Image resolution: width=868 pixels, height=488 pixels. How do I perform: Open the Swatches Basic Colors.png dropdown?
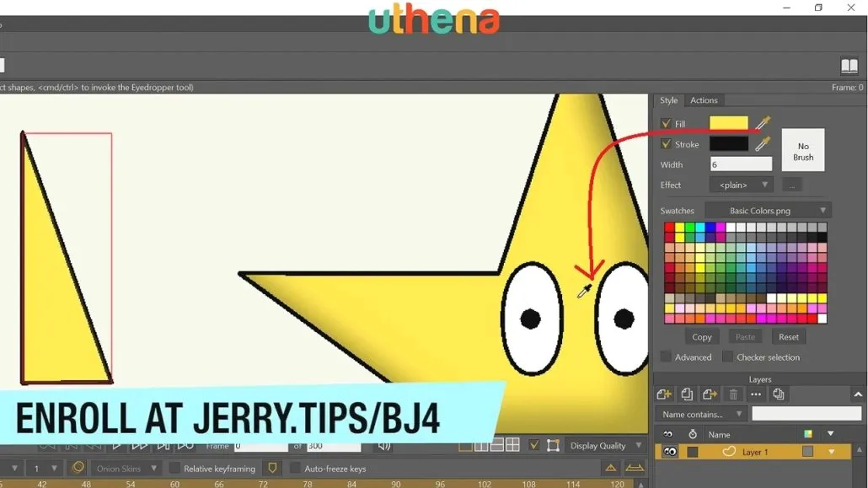pos(768,211)
